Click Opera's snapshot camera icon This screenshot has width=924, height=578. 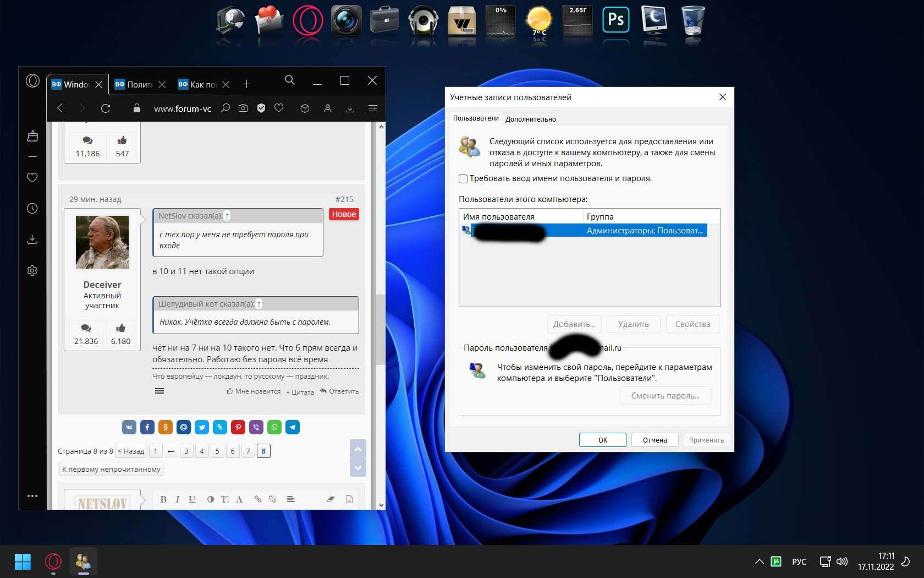pyautogui.click(x=243, y=108)
